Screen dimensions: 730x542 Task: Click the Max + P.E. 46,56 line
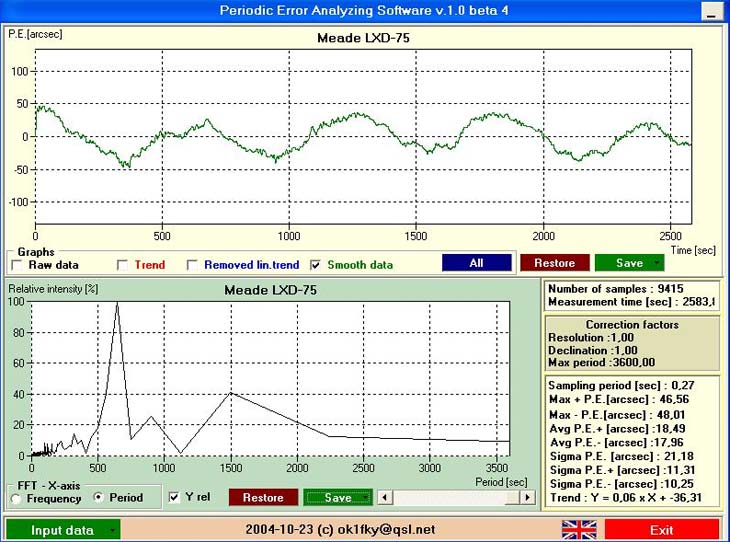[619, 400]
